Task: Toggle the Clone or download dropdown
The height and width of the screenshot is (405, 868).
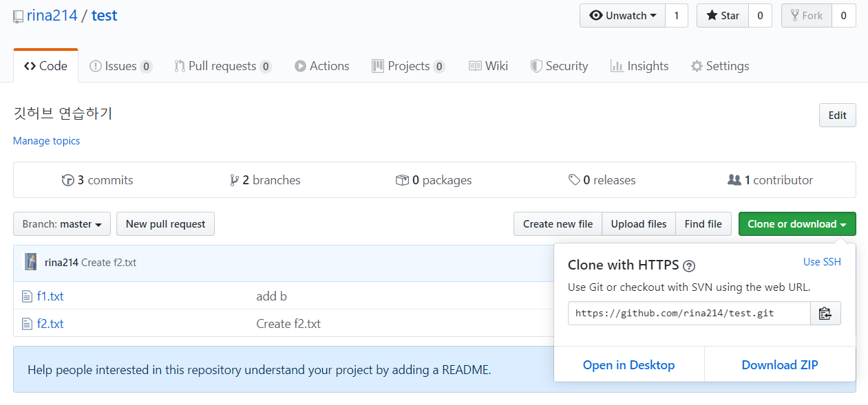Action: point(797,224)
